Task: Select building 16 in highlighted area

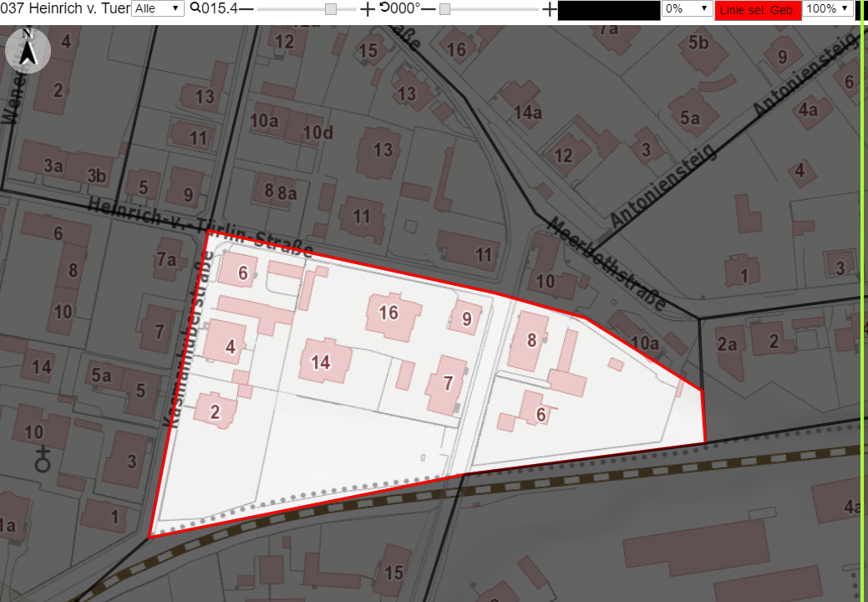Action: [x=393, y=315]
